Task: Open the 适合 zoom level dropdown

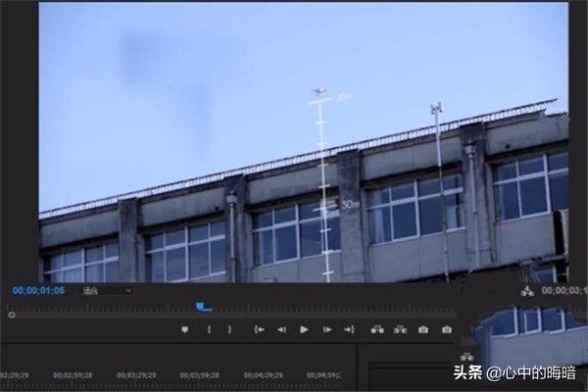Action: (x=107, y=290)
